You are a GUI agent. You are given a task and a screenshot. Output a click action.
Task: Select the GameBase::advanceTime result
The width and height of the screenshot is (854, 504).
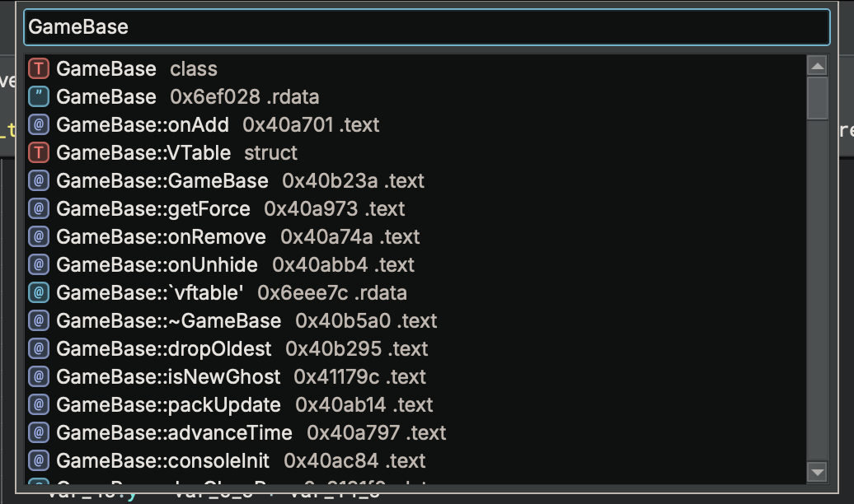[165, 432]
